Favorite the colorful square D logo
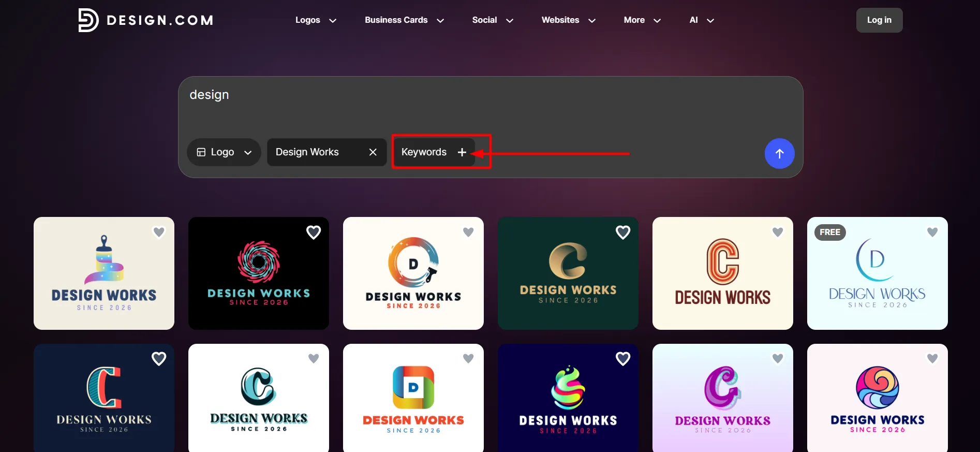The height and width of the screenshot is (452, 980). pyautogui.click(x=468, y=358)
